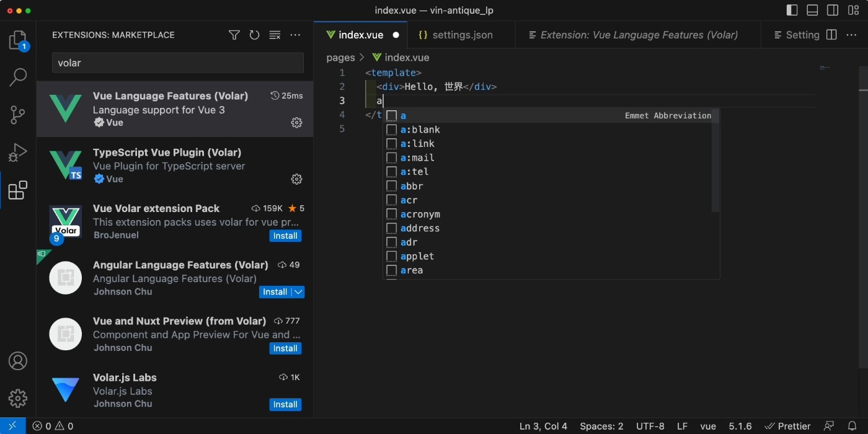
Task: Clear extensions search results
Action: [x=275, y=35]
